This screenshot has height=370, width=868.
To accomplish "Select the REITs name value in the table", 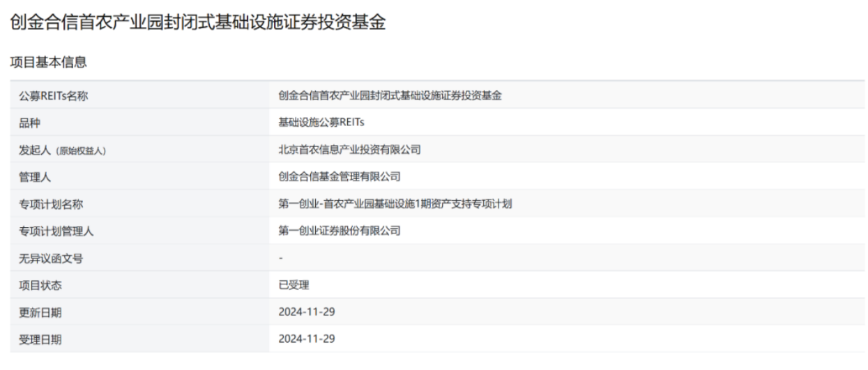I will tap(390, 96).
